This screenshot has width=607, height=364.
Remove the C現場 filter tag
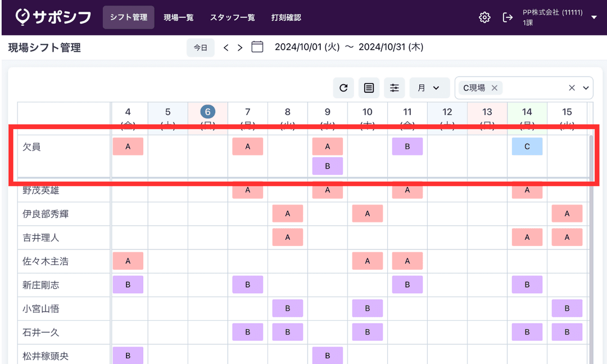(x=495, y=88)
